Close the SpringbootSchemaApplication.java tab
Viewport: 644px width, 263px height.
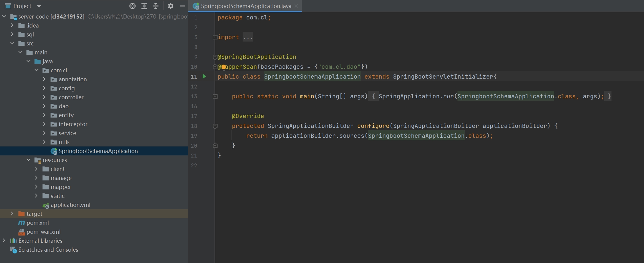[x=296, y=6]
